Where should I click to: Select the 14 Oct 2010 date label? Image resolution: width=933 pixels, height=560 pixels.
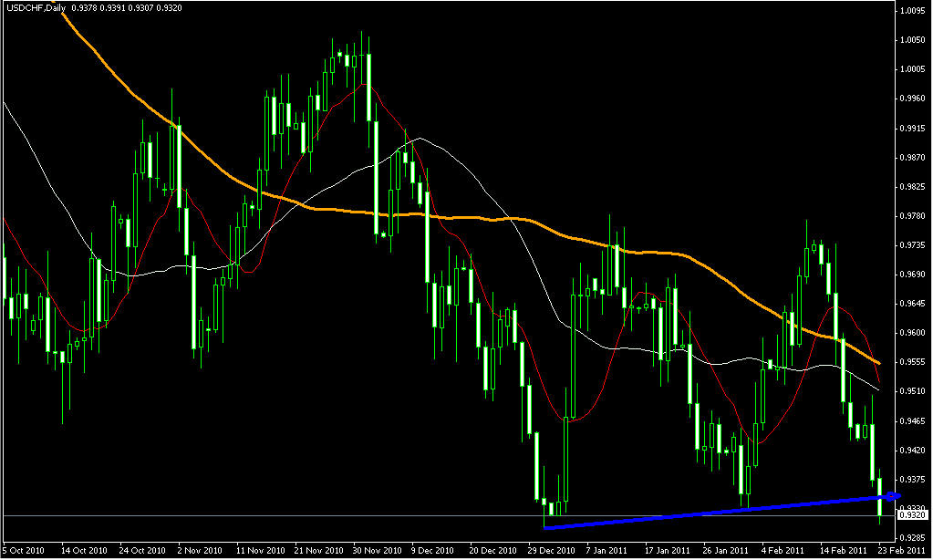(83, 551)
